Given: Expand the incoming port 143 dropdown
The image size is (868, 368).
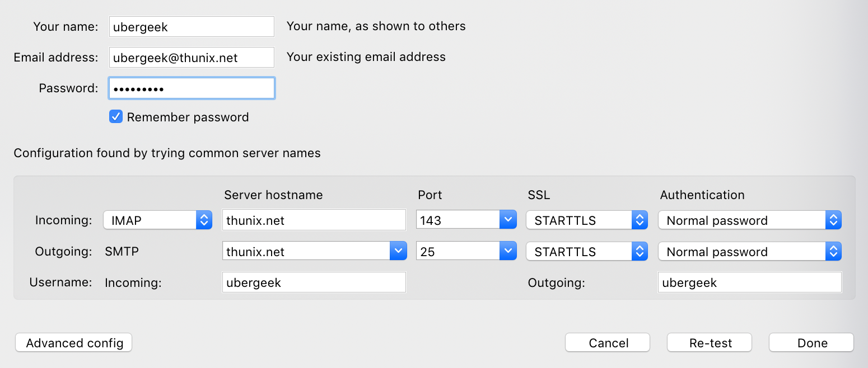Looking at the screenshot, I should pos(507,220).
